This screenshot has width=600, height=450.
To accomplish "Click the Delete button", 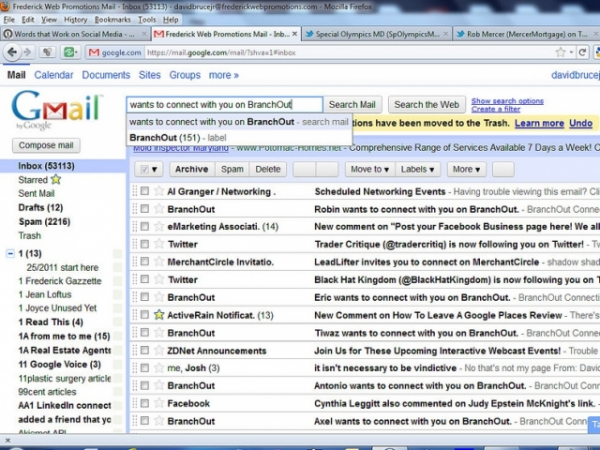I will pos(268,169).
